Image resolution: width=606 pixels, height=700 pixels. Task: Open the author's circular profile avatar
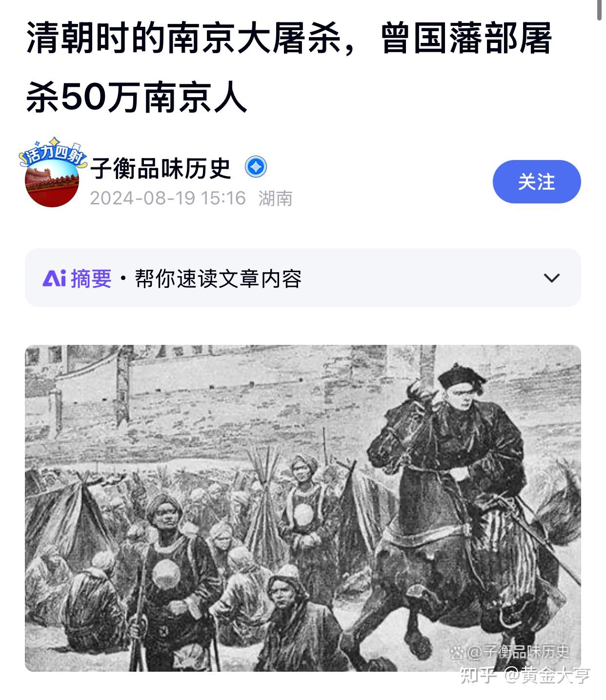click(52, 182)
